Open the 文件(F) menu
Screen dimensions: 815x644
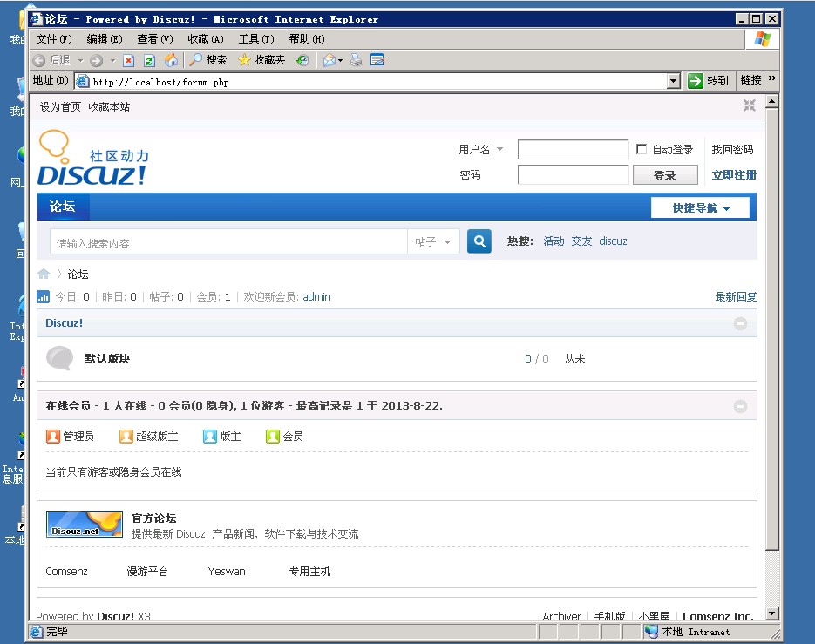point(53,39)
